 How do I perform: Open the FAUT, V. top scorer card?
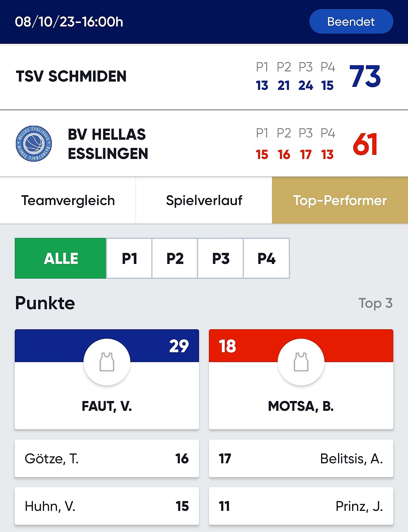(107, 379)
